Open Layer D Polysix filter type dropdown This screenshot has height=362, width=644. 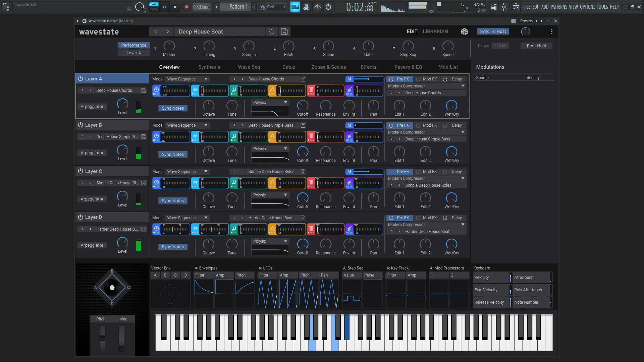click(x=270, y=241)
